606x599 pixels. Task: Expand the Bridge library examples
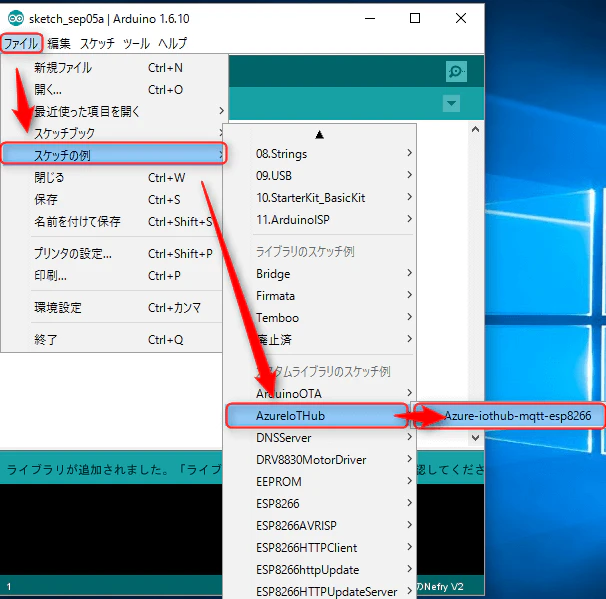[x=320, y=274]
